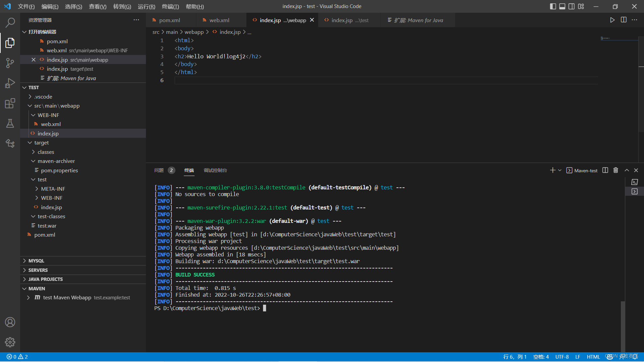Click LF line ending in status bar

pos(578,357)
